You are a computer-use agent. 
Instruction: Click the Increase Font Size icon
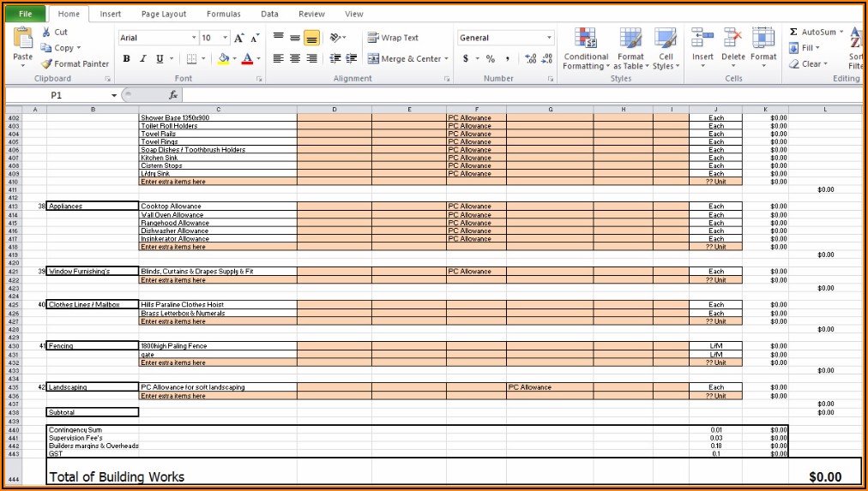[240, 38]
